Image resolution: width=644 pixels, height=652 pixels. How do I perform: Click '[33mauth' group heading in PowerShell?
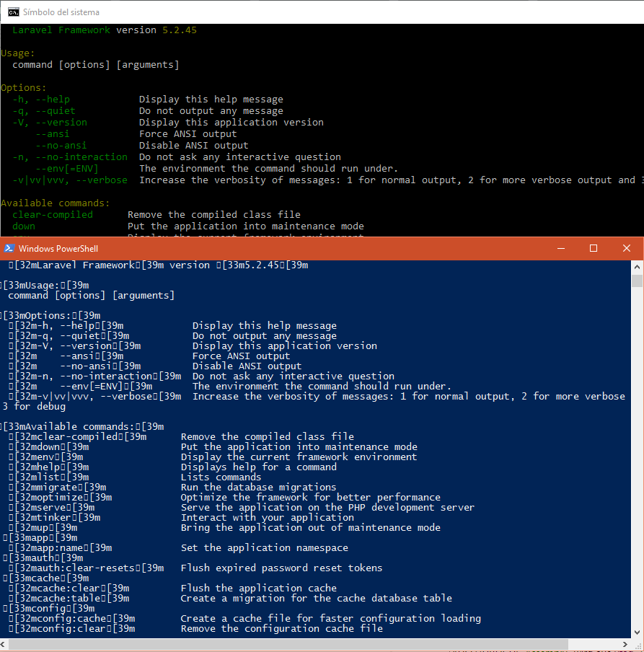[x=43, y=558]
